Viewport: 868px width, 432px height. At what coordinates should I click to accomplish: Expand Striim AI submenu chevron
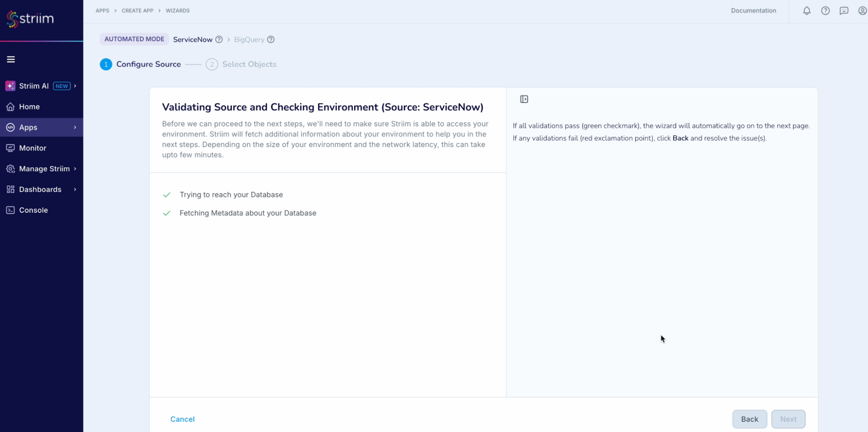click(x=75, y=86)
